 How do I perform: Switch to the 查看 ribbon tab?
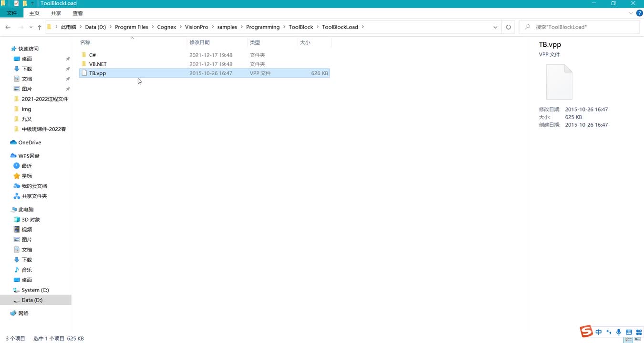click(78, 13)
